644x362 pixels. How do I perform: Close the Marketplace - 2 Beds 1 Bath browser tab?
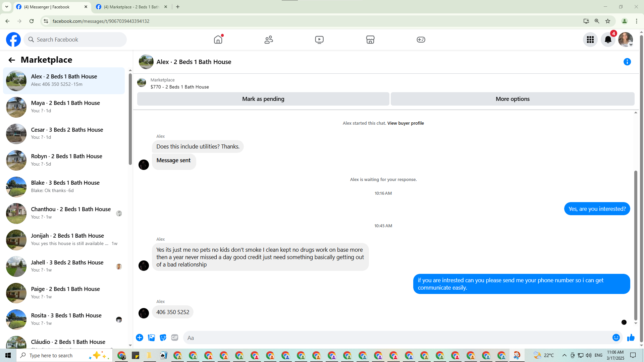tap(166, 7)
